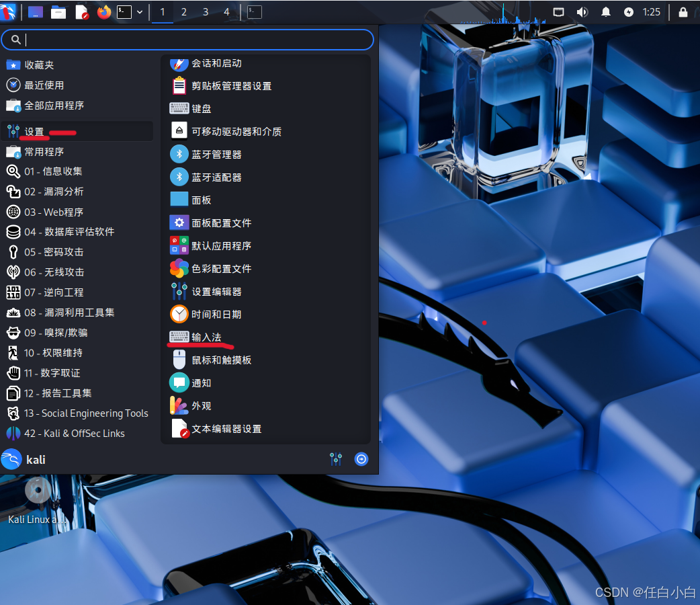700x605 pixels.
Task: Click the kali user profile avatar
Action: coord(11,459)
